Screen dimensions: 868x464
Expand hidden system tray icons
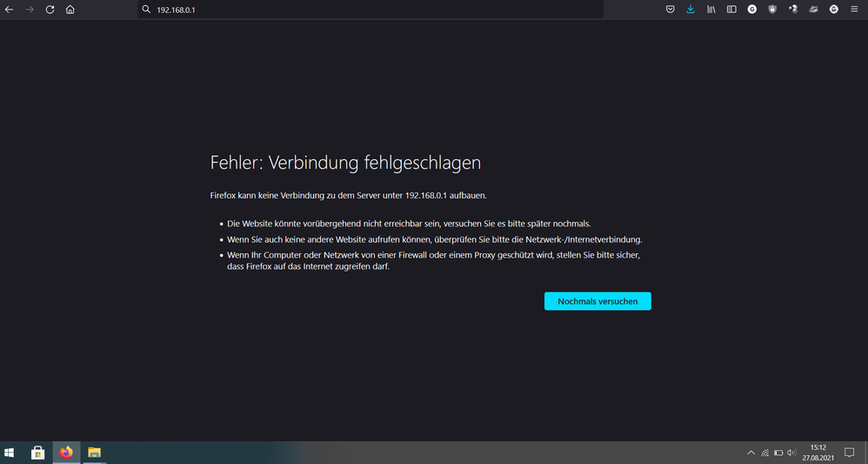[751, 453]
